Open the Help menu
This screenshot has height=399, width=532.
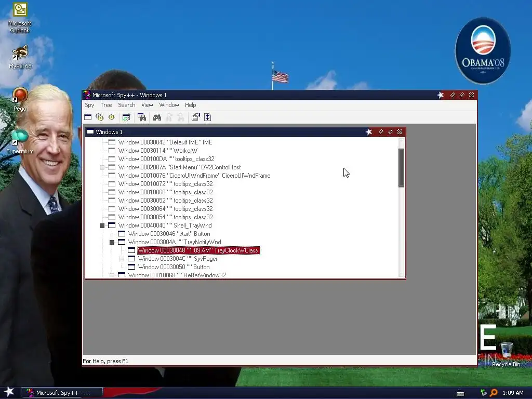(x=190, y=105)
